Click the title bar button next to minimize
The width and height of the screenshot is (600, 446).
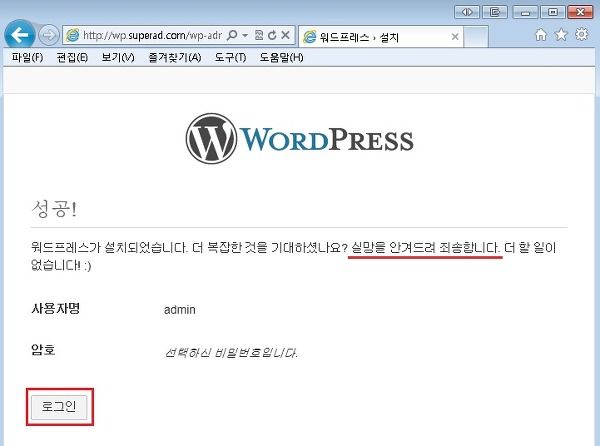(x=494, y=12)
